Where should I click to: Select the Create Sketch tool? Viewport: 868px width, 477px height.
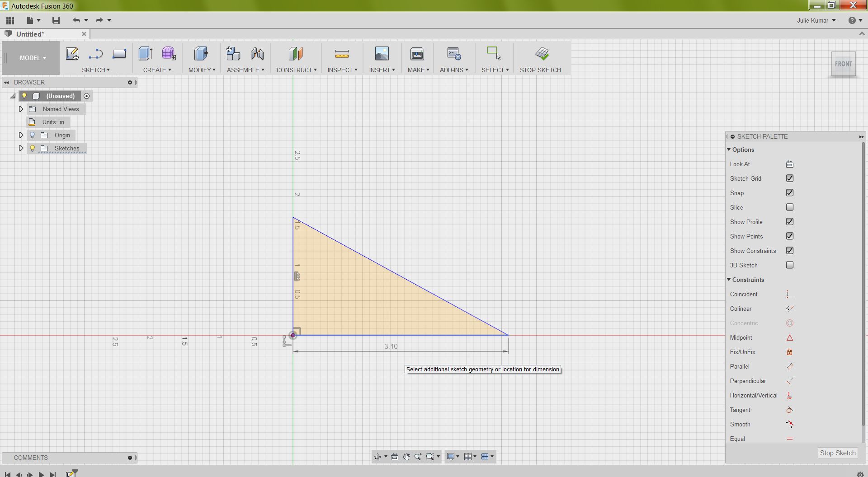[72, 53]
